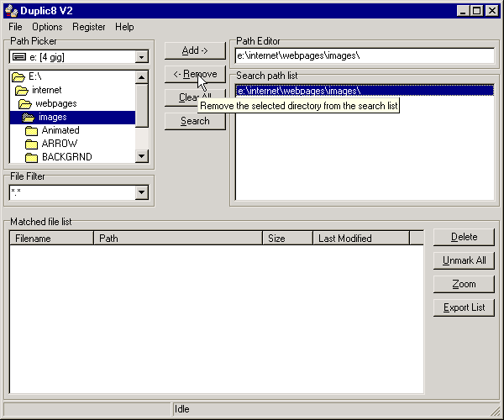The image size is (504, 420).
Task: Click inside the Path Editor text field
Action: [x=363, y=55]
